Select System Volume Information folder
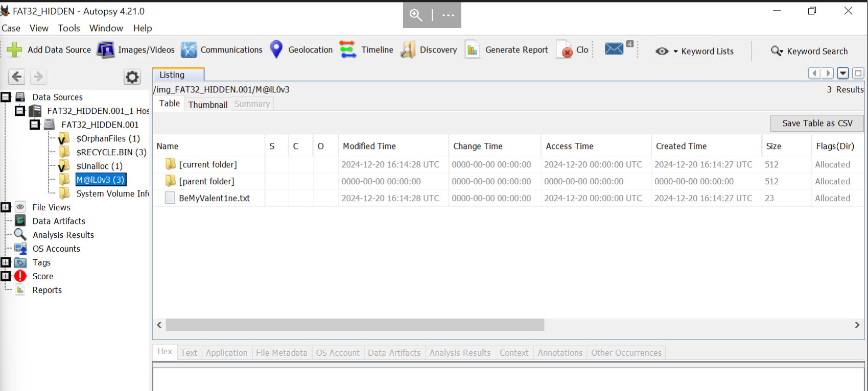Viewport: 868px width, 391px height. click(x=112, y=193)
